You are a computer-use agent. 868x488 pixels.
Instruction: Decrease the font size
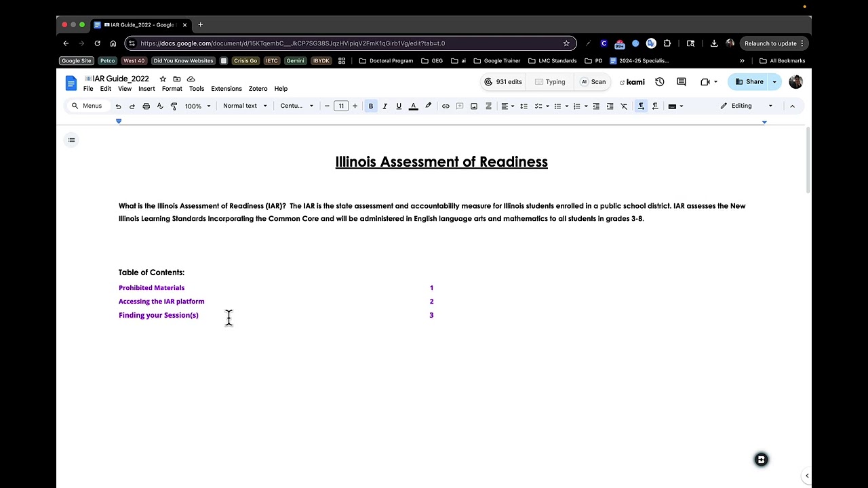327,106
